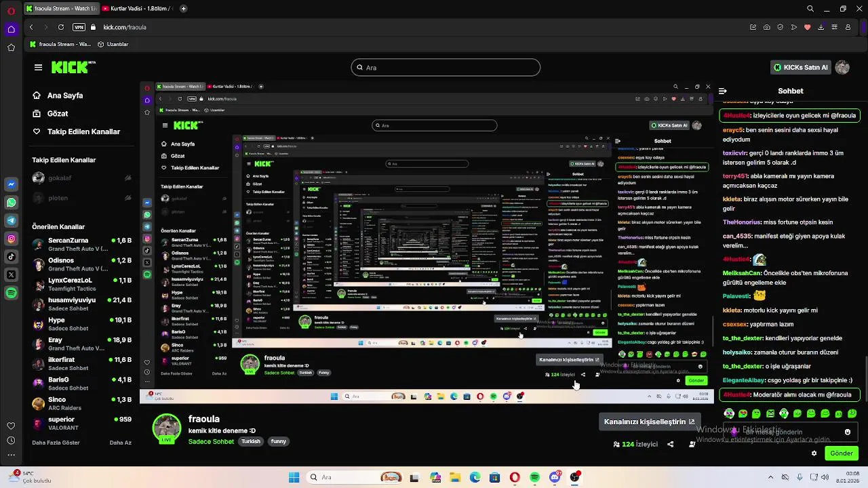
Task: Click fraoula live avatar thumbnail
Action: (166, 430)
